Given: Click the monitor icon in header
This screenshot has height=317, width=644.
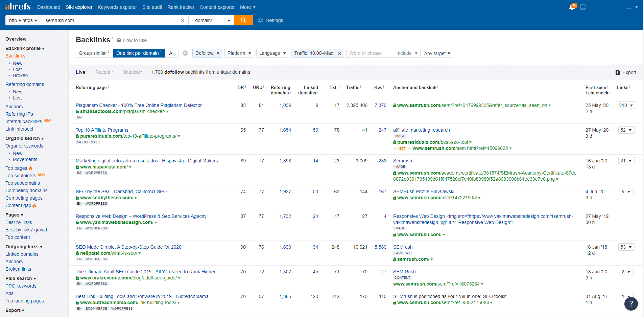Looking at the screenshot, I should click(x=583, y=7).
